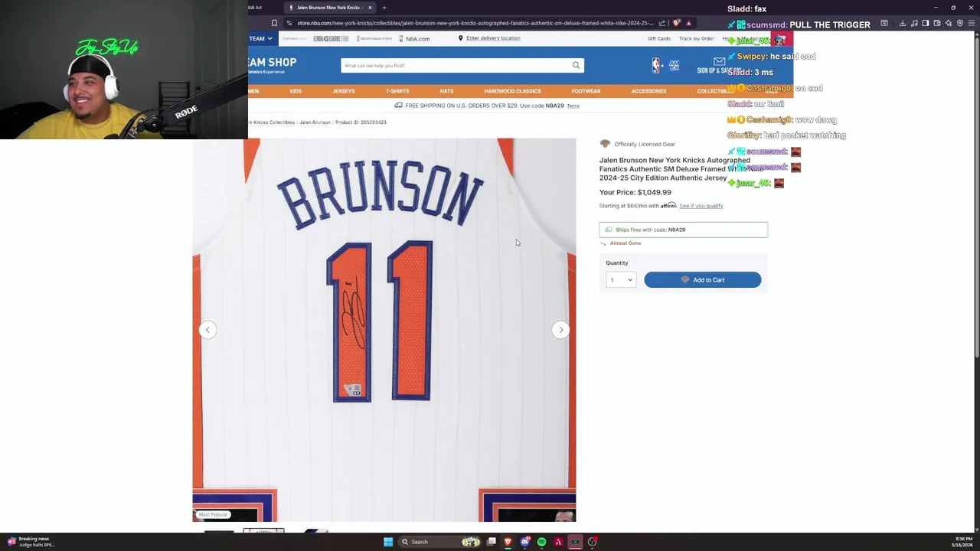
Task: Click the NBA.com link in top bar
Action: (x=413, y=38)
